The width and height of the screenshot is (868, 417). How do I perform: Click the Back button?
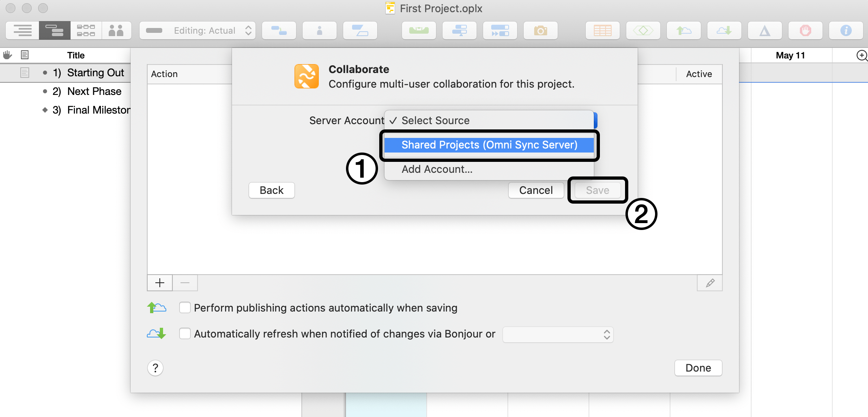point(271,190)
